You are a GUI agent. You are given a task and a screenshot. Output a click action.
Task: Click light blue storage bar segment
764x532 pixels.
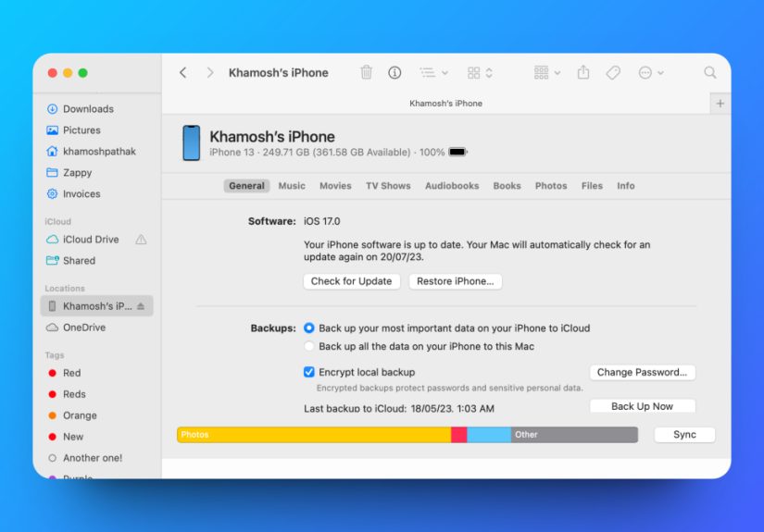pyautogui.click(x=489, y=435)
